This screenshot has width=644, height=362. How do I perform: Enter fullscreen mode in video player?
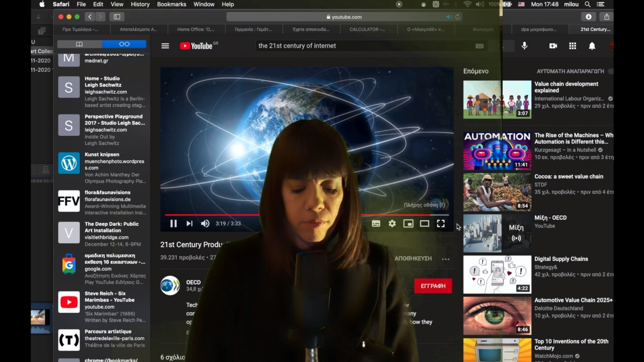click(440, 223)
